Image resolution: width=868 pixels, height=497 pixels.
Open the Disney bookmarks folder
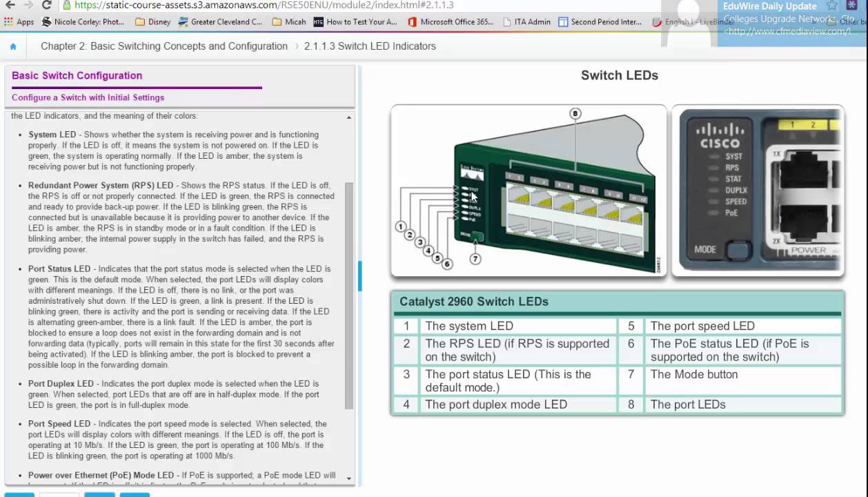153,21
